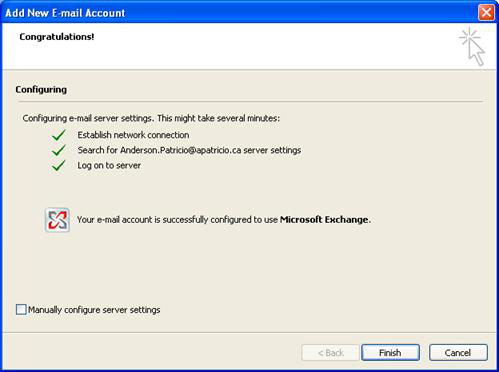The image size is (499, 372).
Task: Click the wizard cursor icon in header
Action: pos(473,47)
